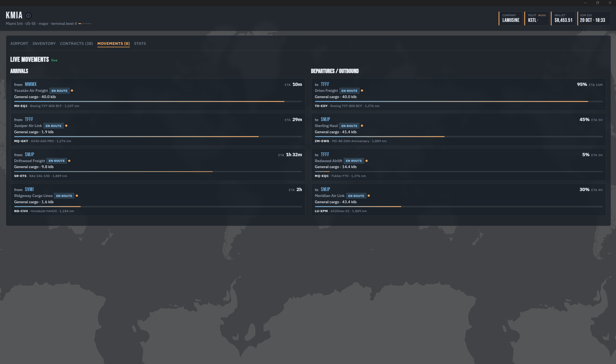Click the green live indicator label
The width and height of the screenshot is (616, 364).
pyautogui.click(x=54, y=60)
